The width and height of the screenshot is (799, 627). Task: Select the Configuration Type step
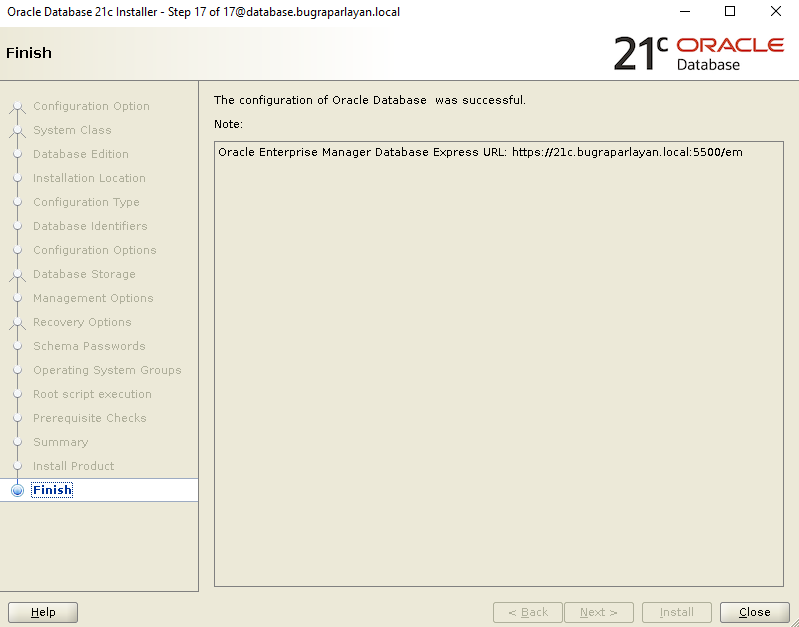click(86, 202)
